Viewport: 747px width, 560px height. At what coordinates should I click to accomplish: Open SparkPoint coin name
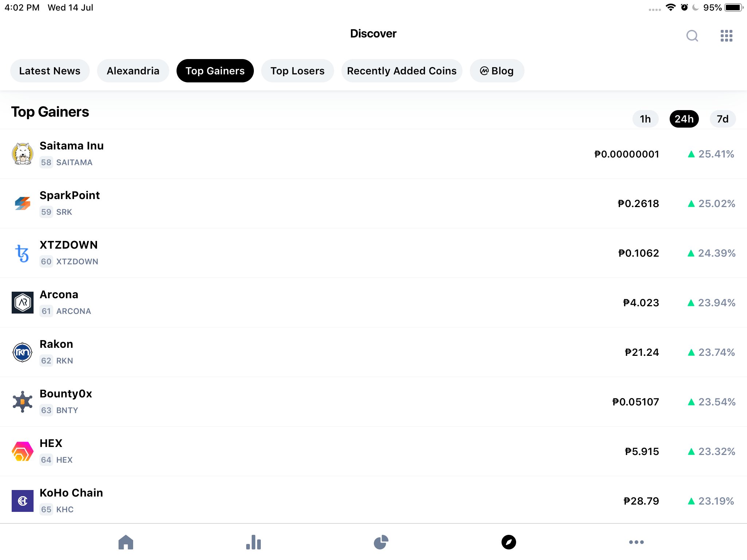[70, 195]
